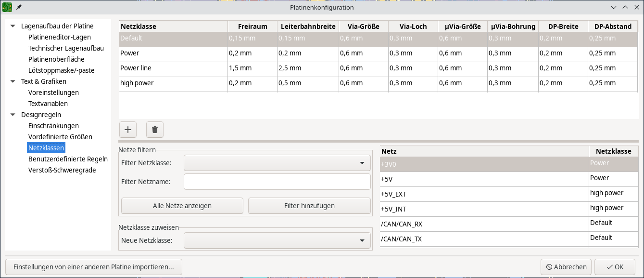Open Einschränkungen in the settings tree

tap(53, 126)
